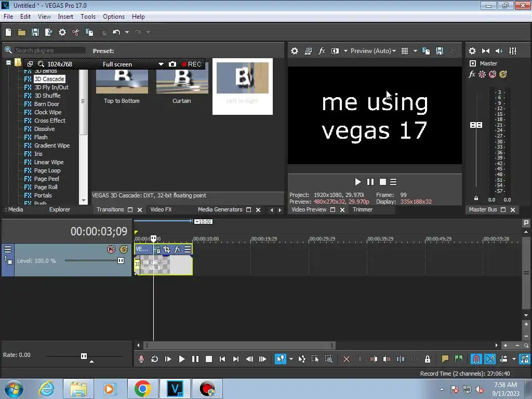The width and height of the screenshot is (532, 399).
Task: Select the Gradient Wipe transition
Action: (52, 145)
